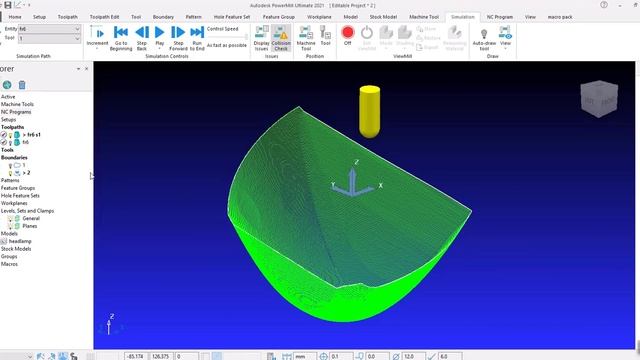This screenshot has width=640, height=360.
Task: Toggle lightbulb of boundary 1
Action: pos(10,166)
